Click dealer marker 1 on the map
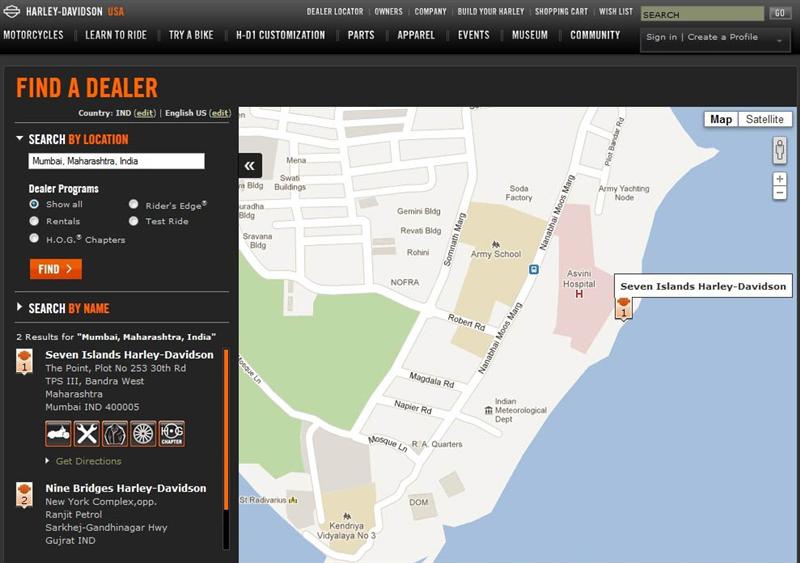The height and width of the screenshot is (563, 800). 623,308
